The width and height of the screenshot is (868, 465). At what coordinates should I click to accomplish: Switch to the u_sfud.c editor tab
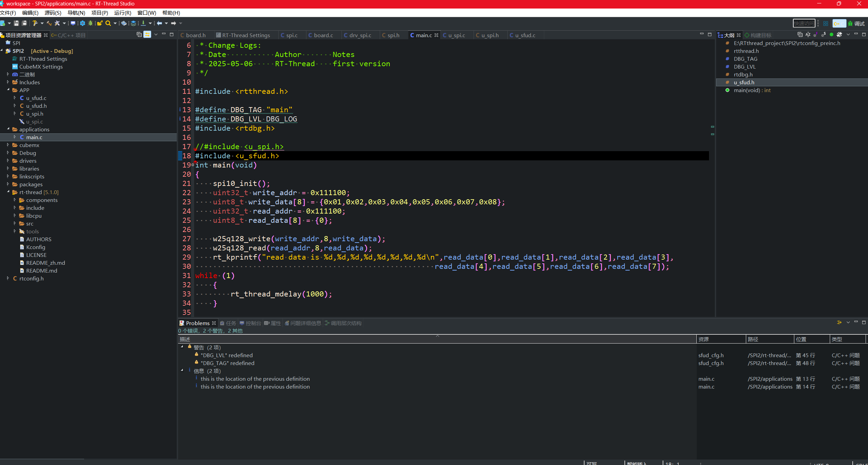click(525, 35)
